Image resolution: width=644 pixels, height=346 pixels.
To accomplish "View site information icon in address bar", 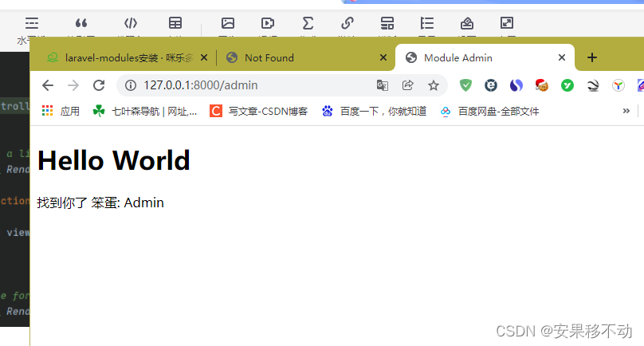I will [131, 85].
